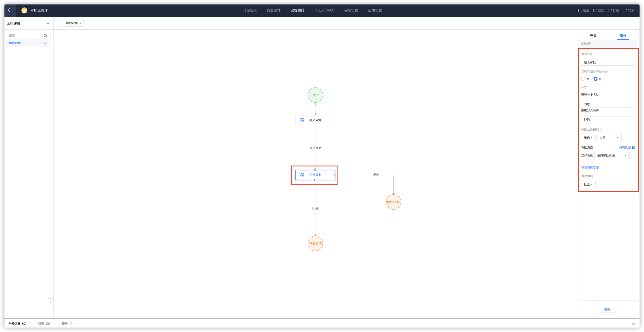Show 错误 (0) messages tab
The image size is (644, 332).
44,324
